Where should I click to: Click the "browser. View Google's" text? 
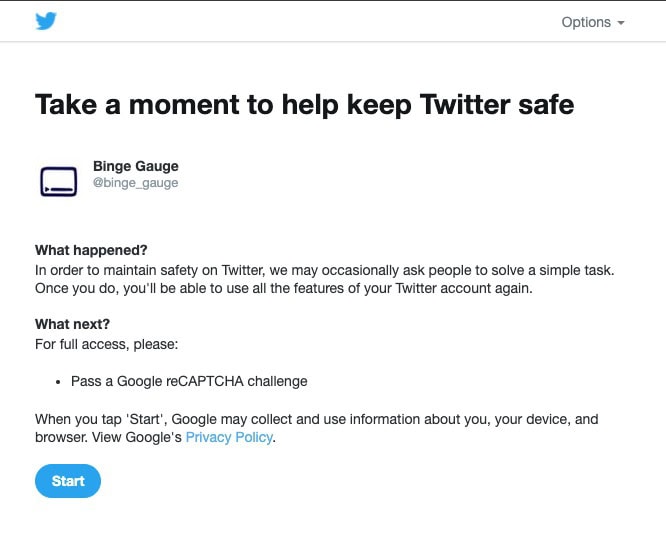point(108,438)
